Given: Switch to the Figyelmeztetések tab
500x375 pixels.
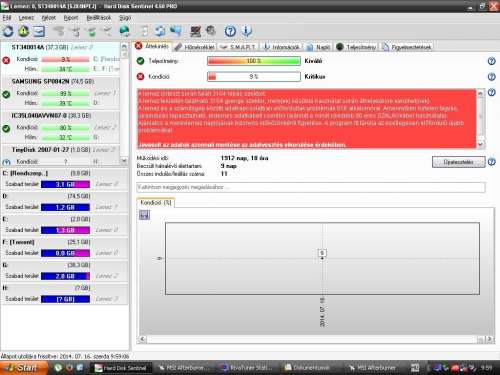Looking at the screenshot, I should click(407, 47).
